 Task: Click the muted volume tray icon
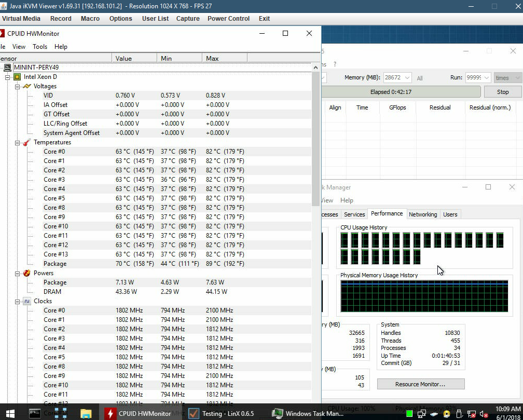(x=484, y=414)
